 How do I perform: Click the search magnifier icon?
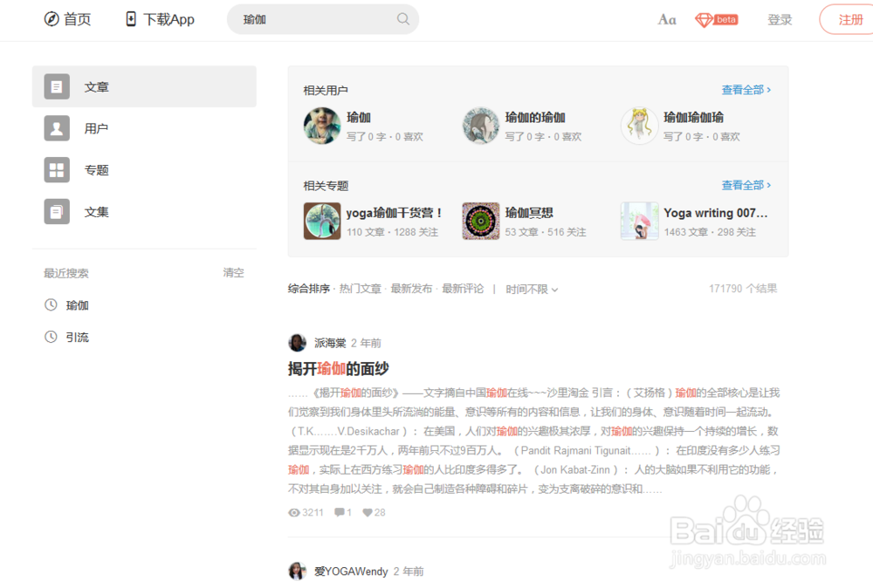point(402,18)
